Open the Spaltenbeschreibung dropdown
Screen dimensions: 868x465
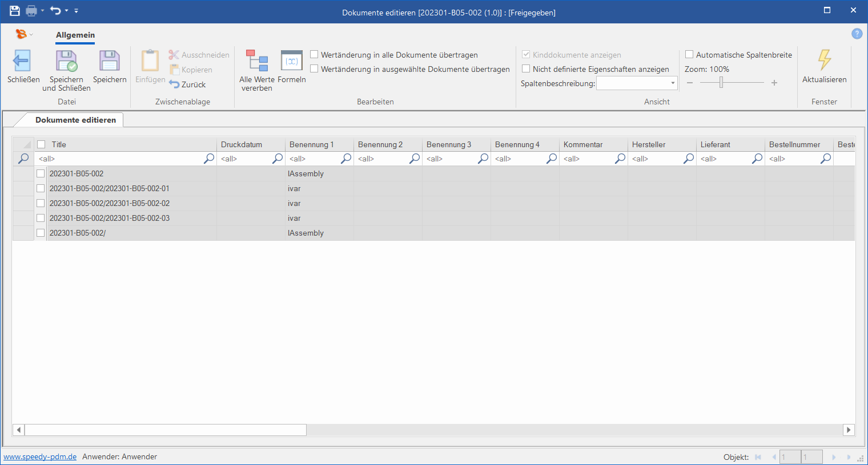(x=672, y=83)
